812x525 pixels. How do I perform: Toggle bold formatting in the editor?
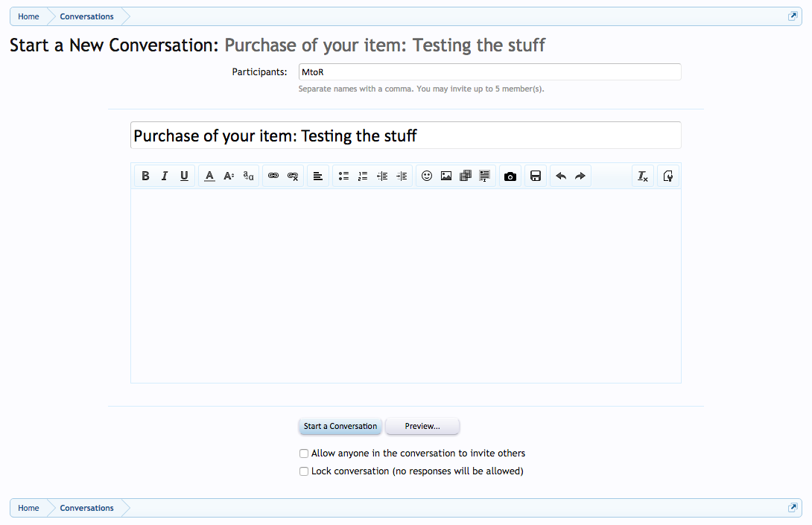(x=145, y=176)
